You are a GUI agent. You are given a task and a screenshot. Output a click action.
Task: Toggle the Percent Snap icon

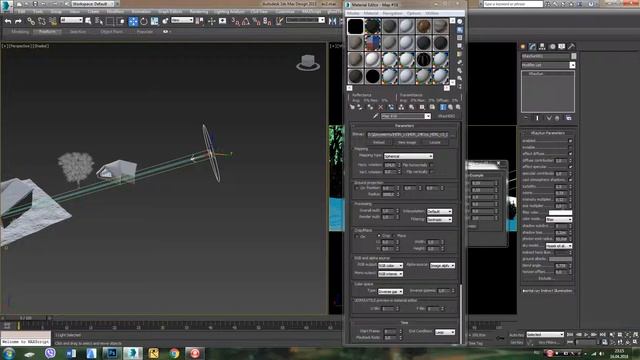point(256,21)
